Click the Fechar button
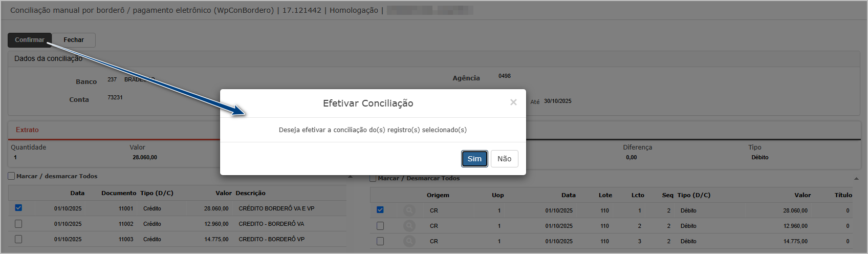Viewport: 868px width, 254px height. coord(74,40)
